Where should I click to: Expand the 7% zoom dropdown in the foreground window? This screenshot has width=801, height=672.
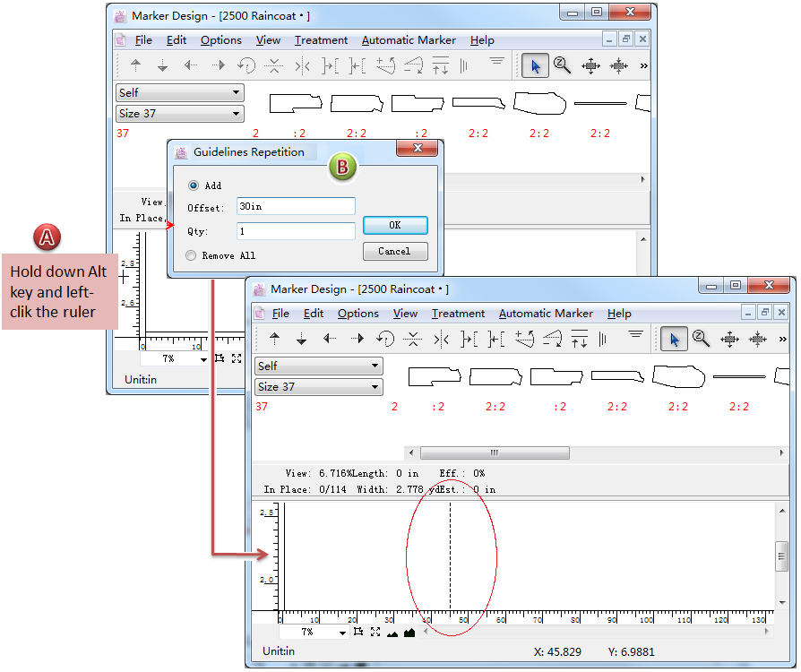pyautogui.click(x=344, y=633)
